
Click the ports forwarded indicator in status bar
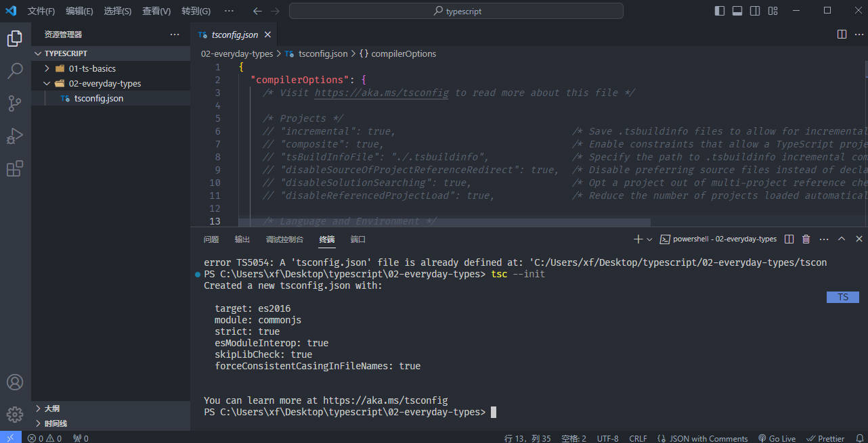tap(81, 438)
